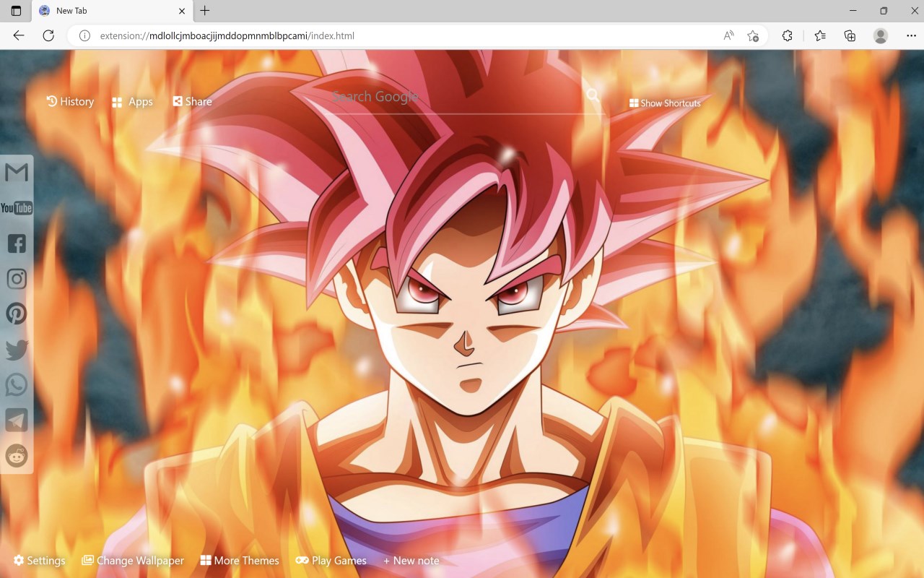The image size is (924, 578).
Task: Open the Apps link
Action: (x=132, y=102)
